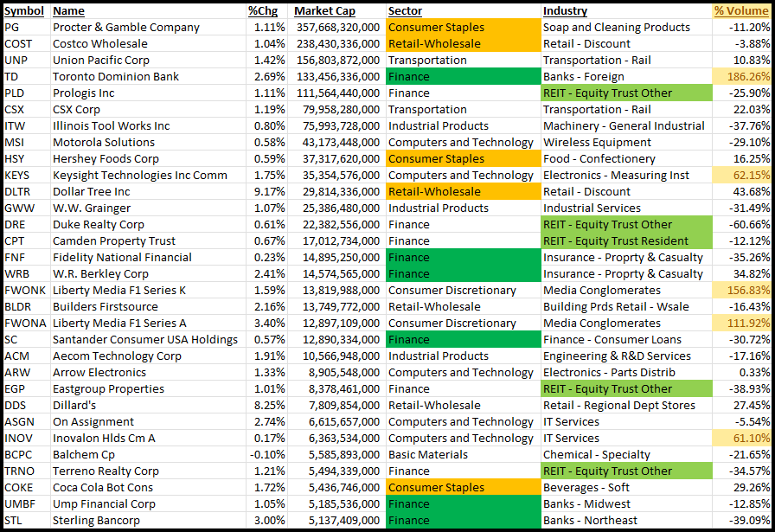Image resolution: width=775 pixels, height=532 pixels.
Task: Click Inovalon Hlds Cm A cell
Action: (x=148, y=438)
